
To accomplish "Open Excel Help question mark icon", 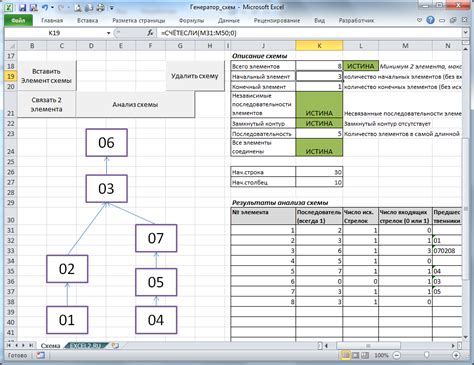I will pyautogui.click(x=431, y=20).
